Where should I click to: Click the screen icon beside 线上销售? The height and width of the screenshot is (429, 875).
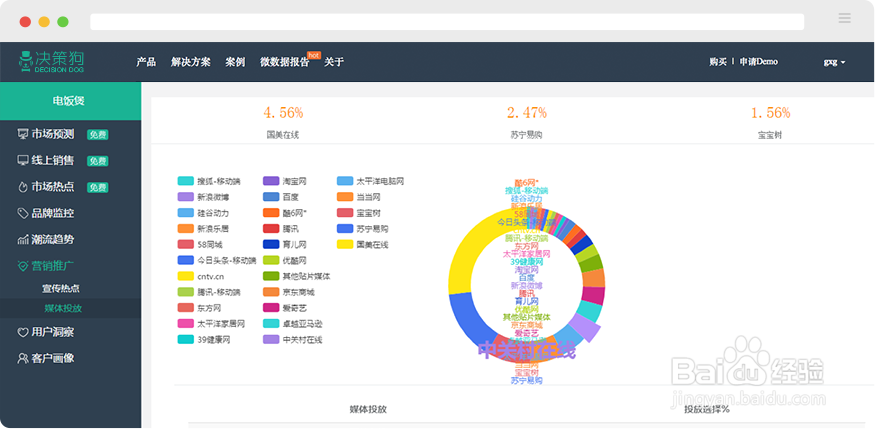(x=23, y=160)
